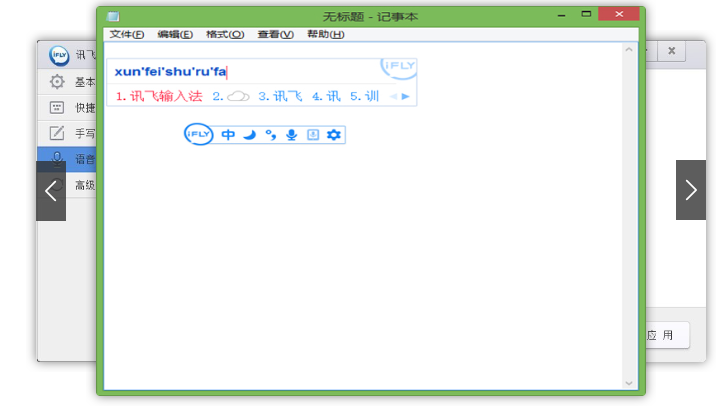This screenshot has height=406, width=724.
Task: Maximize the Notepad window
Action: pos(586,14)
